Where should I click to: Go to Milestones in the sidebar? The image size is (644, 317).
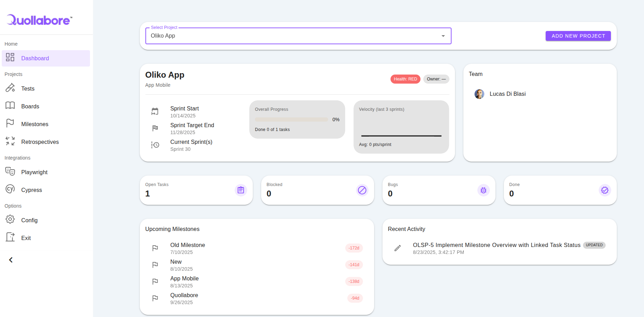click(35, 124)
